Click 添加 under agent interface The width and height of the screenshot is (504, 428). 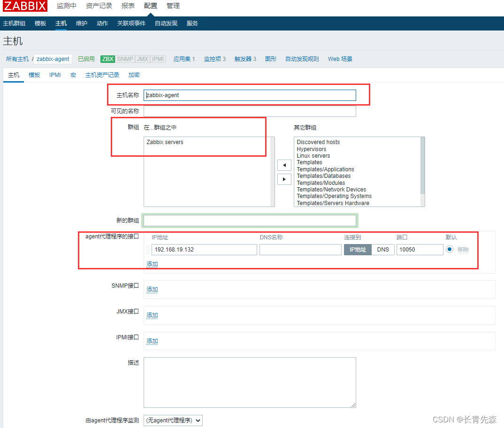point(153,264)
